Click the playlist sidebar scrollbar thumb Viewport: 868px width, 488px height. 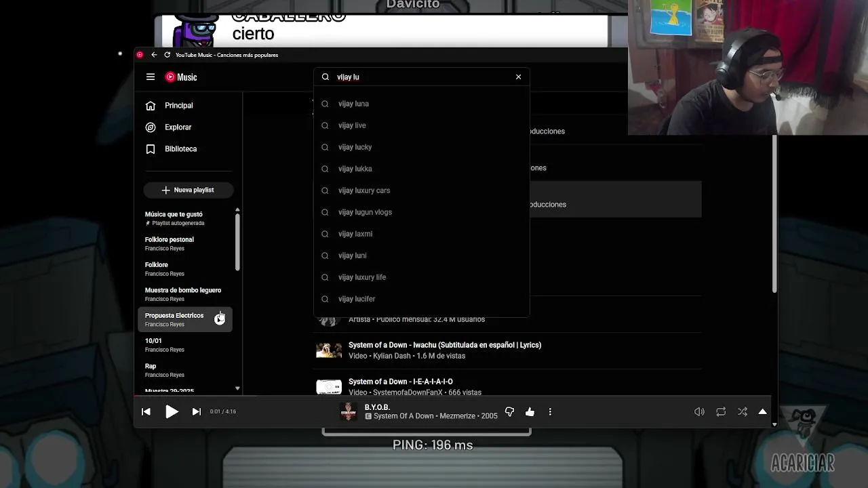tap(237, 242)
